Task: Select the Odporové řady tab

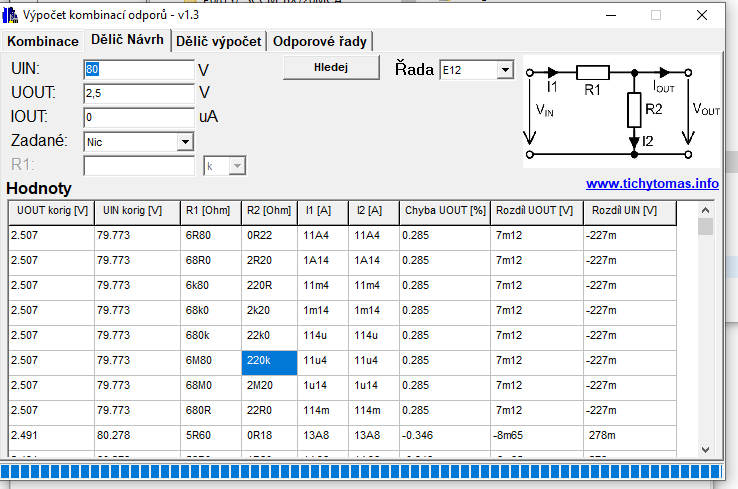Action: tap(320, 41)
